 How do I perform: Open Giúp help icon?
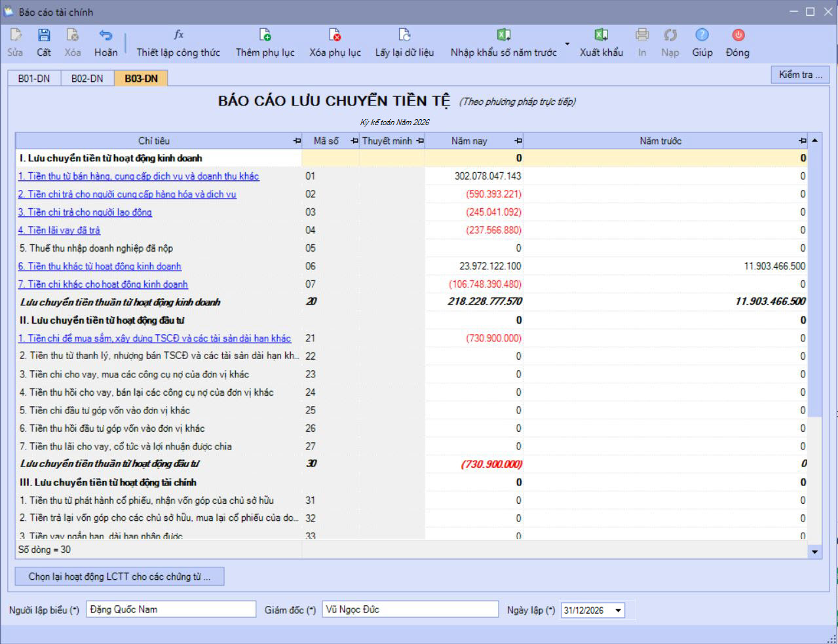702,36
